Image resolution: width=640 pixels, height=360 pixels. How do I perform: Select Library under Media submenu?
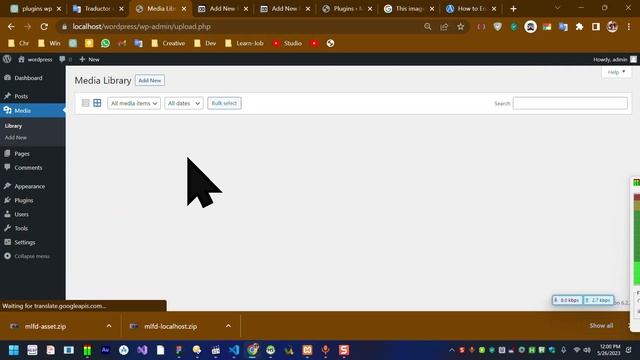click(x=13, y=126)
